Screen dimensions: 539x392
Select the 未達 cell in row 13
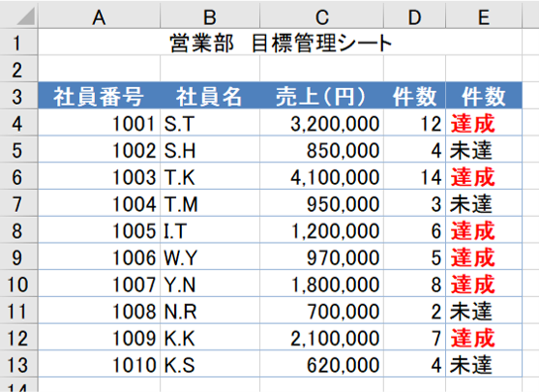(484, 365)
